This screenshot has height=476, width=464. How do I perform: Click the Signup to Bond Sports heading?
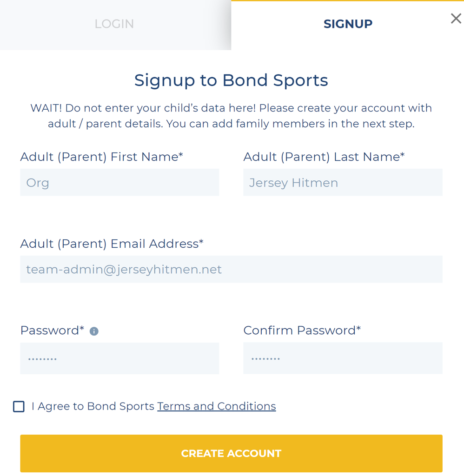coord(231,80)
